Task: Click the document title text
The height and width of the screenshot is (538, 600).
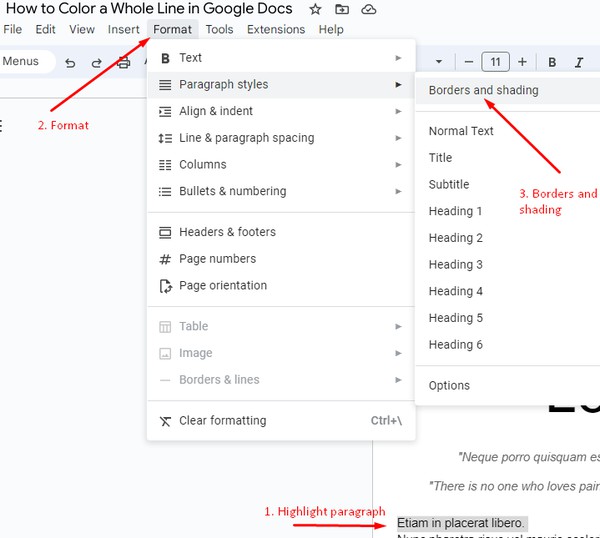Action: tap(149, 9)
